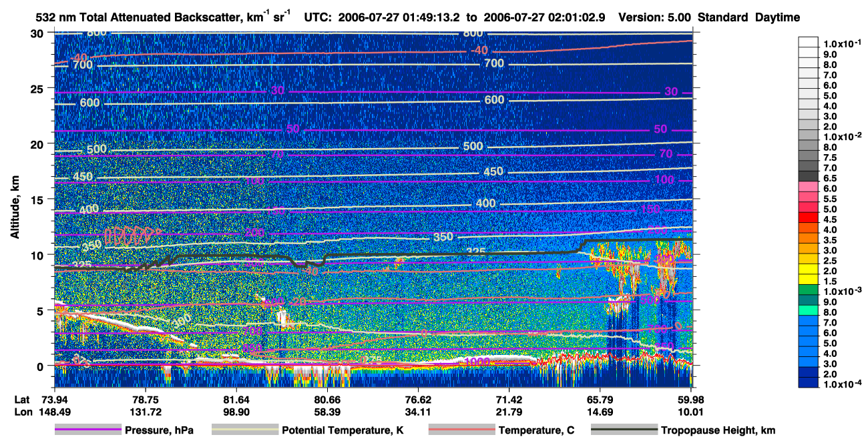Click the "Lat" row label
868x445 pixels.
point(22,400)
